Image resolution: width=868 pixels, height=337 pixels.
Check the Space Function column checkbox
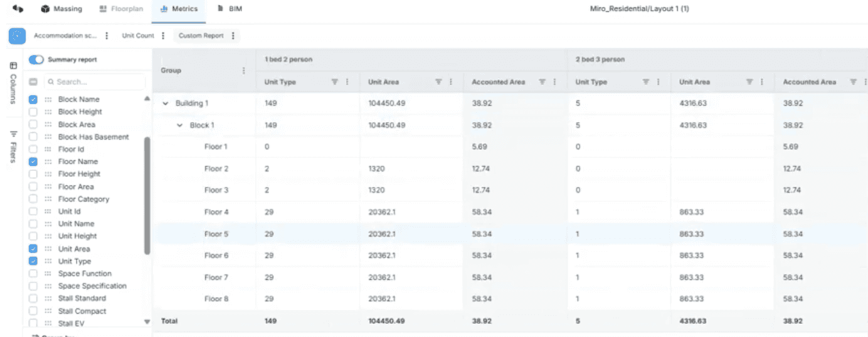point(33,274)
